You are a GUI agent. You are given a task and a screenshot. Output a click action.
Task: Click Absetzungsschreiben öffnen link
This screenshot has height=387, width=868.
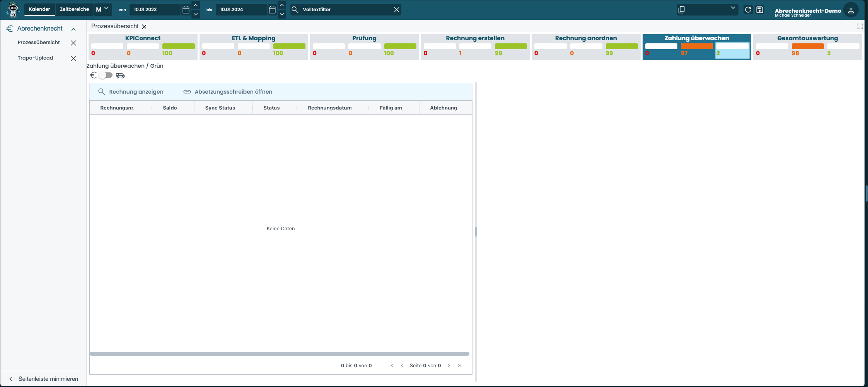[228, 92]
